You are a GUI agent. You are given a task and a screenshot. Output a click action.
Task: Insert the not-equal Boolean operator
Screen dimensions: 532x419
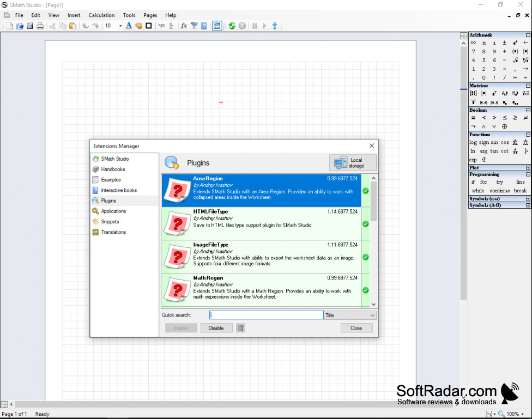point(525,118)
